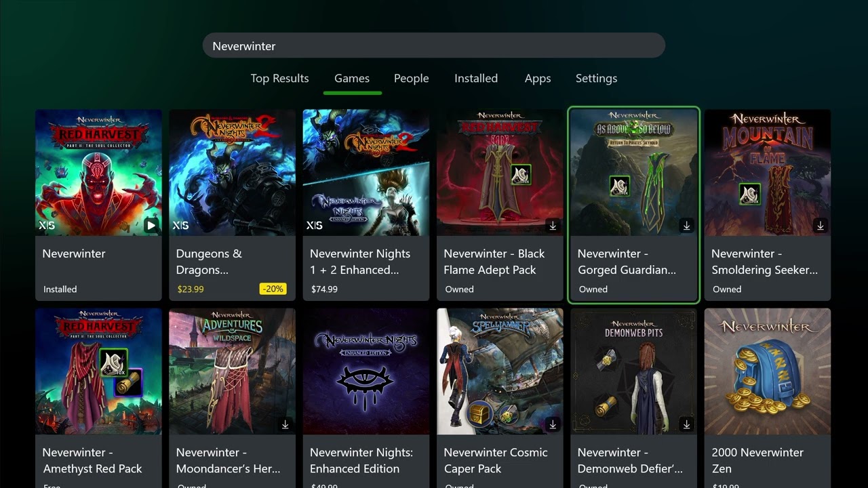Viewport: 868px width, 488px height.
Task: Go to the Apps tab
Action: tap(538, 79)
